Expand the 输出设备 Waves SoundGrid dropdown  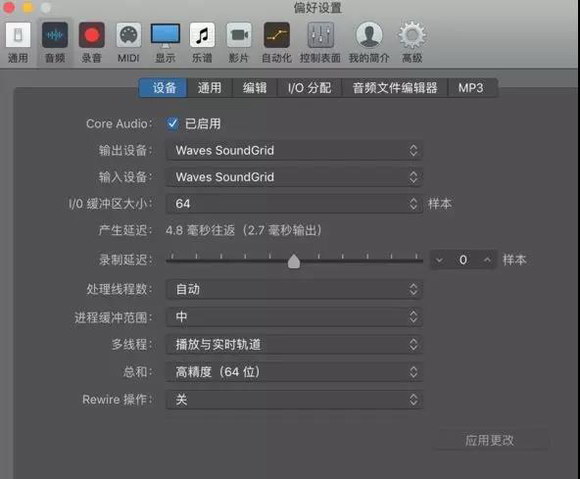pos(294,151)
